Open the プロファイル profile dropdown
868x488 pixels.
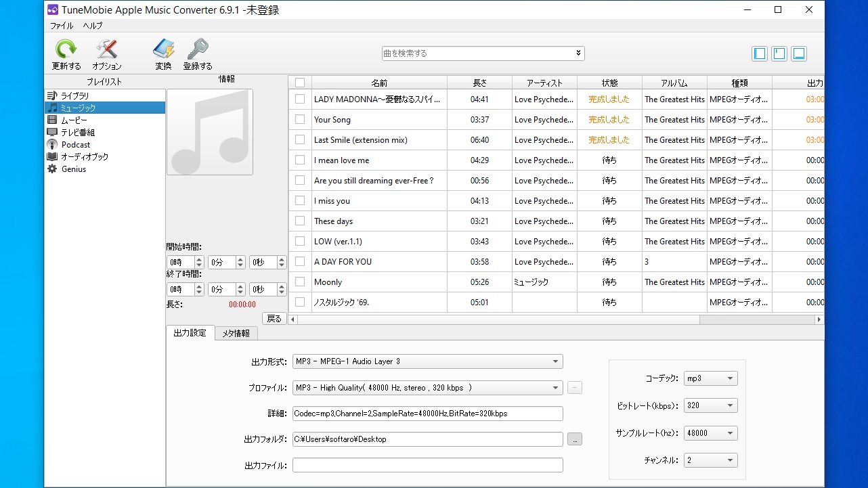click(x=427, y=388)
